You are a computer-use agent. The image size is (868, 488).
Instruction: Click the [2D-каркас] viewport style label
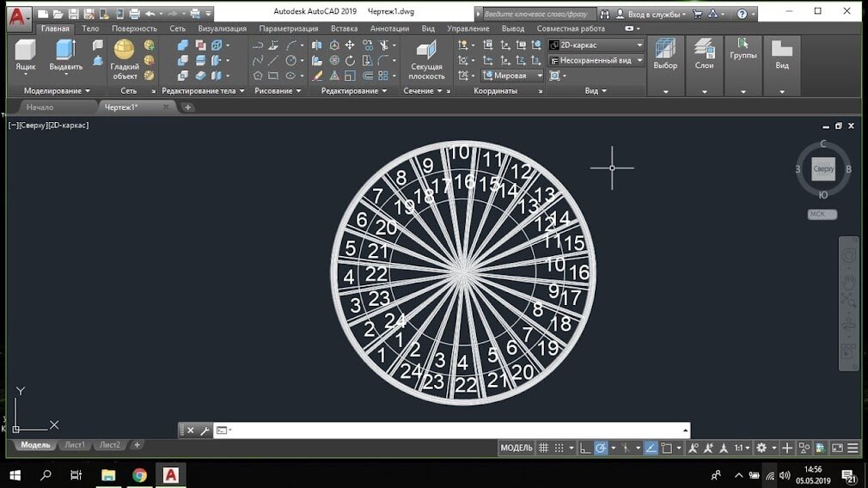click(x=68, y=125)
